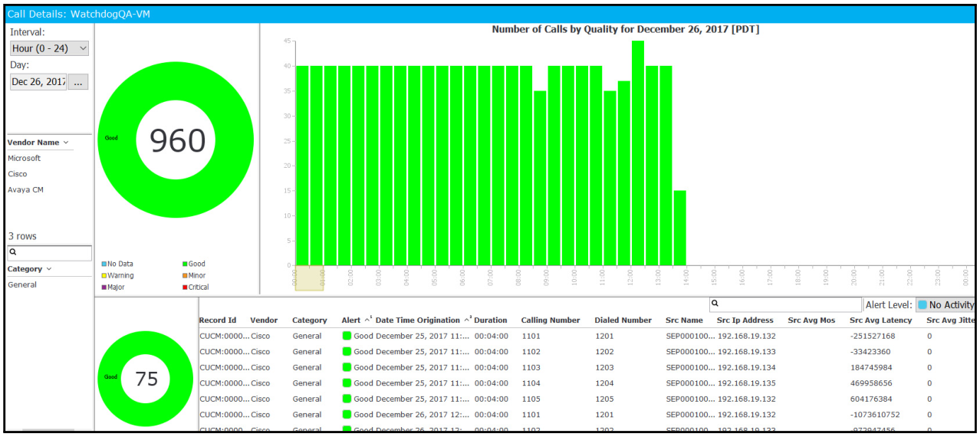Image resolution: width=980 pixels, height=437 pixels.
Task: Click the Minor legend swatch
Action: click(185, 275)
